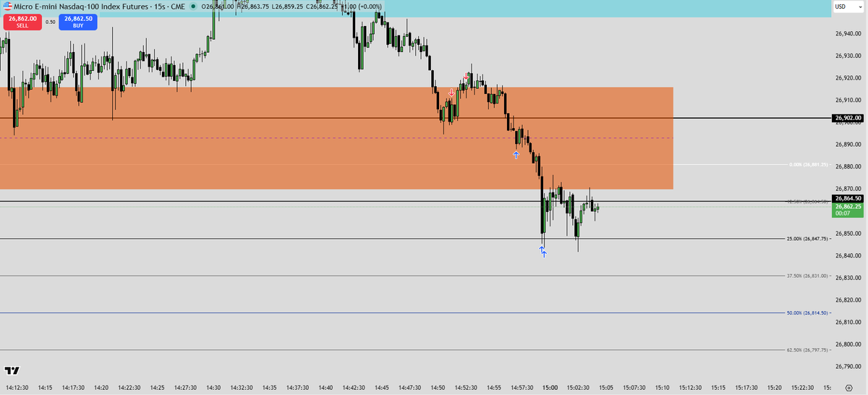Click the 0.50 spread value
Image resolution: width=868 pixels, height=395 pixels.
click(50, 22)
